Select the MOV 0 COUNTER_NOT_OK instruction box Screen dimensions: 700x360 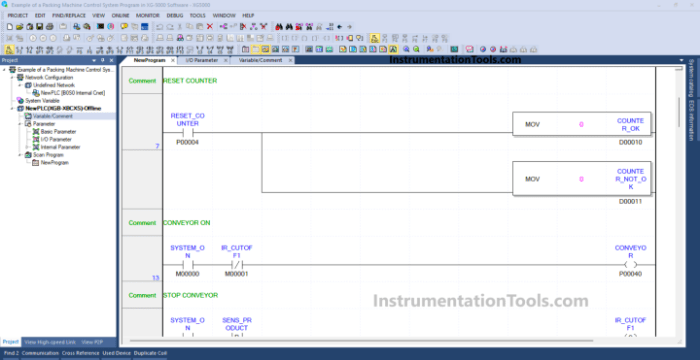point(582,179)
